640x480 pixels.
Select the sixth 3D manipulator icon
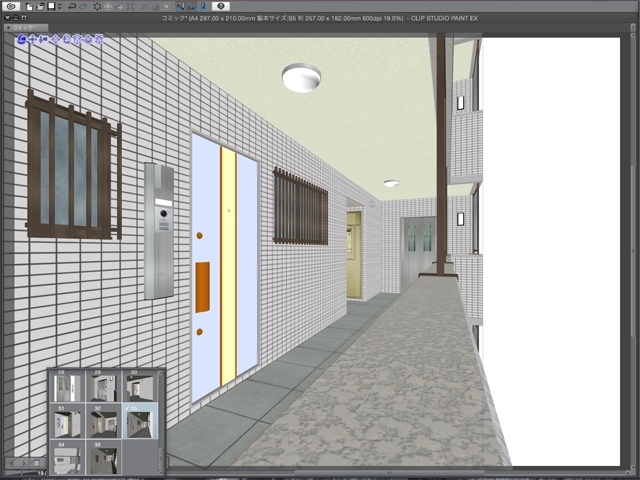[x=77, y=39]
